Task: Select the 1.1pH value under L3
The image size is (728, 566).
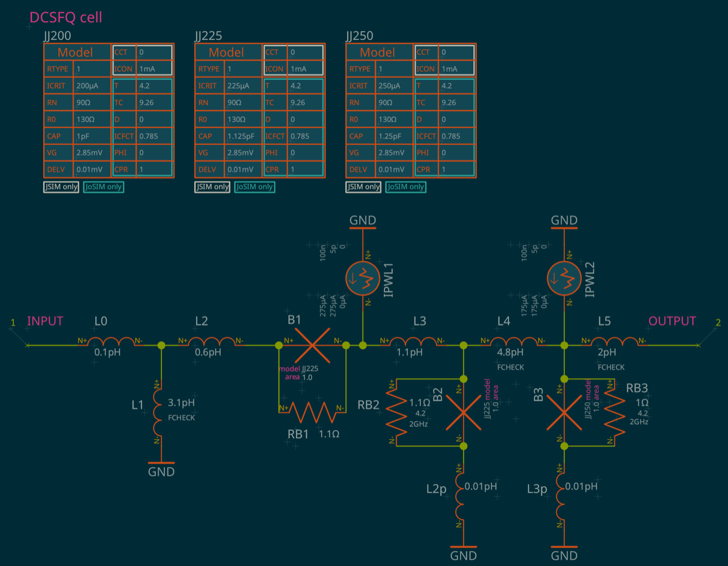Action: pos(409,352)
